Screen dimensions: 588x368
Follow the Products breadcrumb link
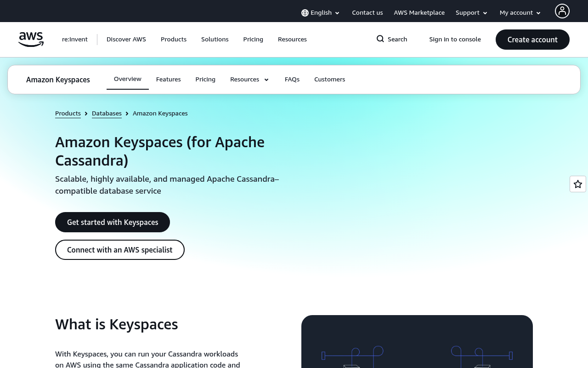tap(68, 113)
